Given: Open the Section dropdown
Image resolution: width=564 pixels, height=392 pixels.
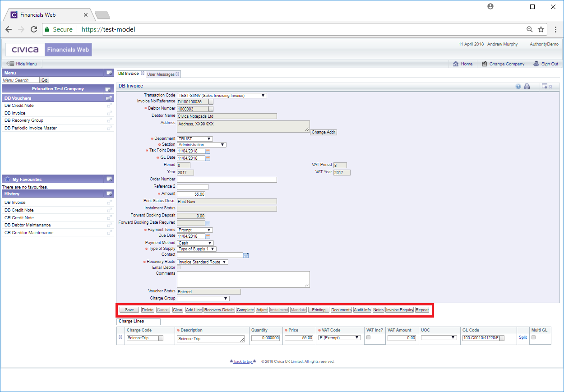Looking at the screenshot, I should point(202,145).
